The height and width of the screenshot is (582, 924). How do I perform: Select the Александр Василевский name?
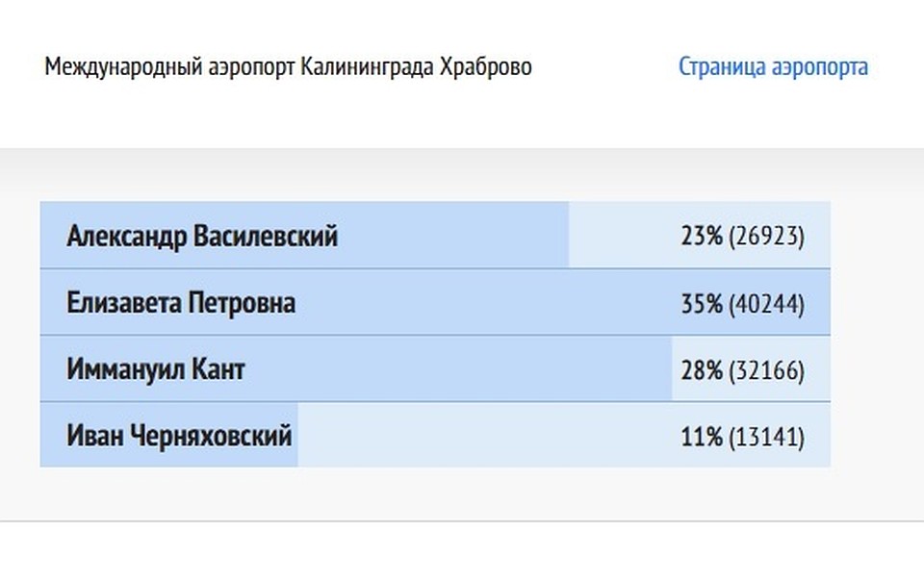(202, 237)
